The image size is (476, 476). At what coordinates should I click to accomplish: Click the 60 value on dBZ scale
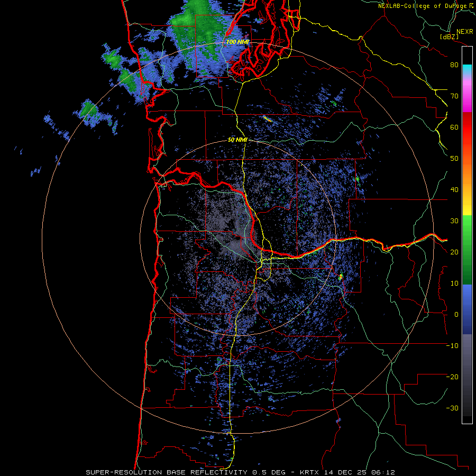point(454,127)
